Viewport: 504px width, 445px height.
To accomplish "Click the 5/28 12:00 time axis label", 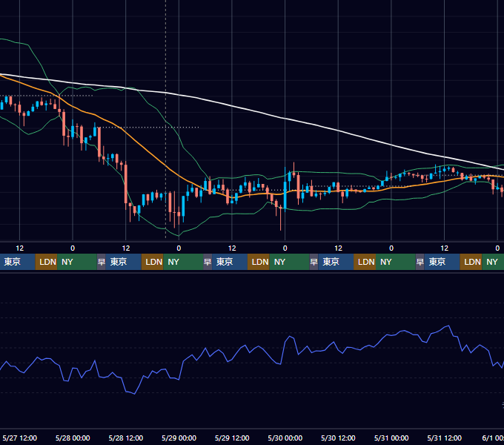I will coord(126,438).
